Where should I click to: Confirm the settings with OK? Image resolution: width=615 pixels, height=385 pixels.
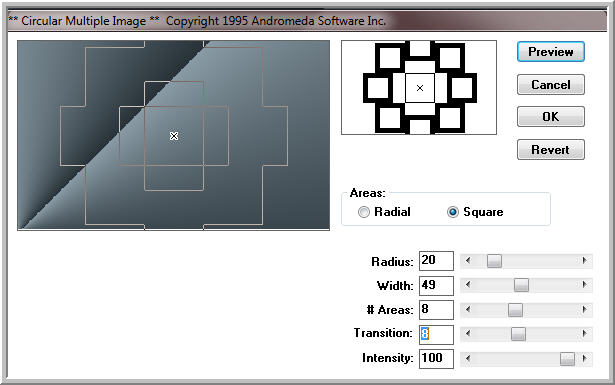click(x=551, y=116)
